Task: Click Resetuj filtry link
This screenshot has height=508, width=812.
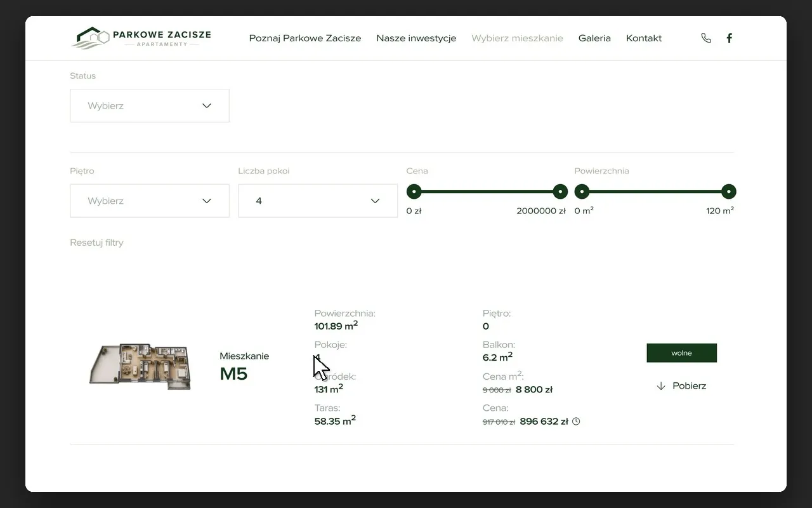Action: (x=96, y=243)
